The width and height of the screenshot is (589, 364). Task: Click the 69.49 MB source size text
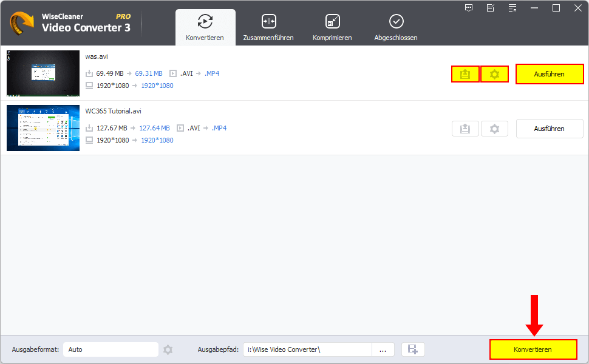click(110, 73)
